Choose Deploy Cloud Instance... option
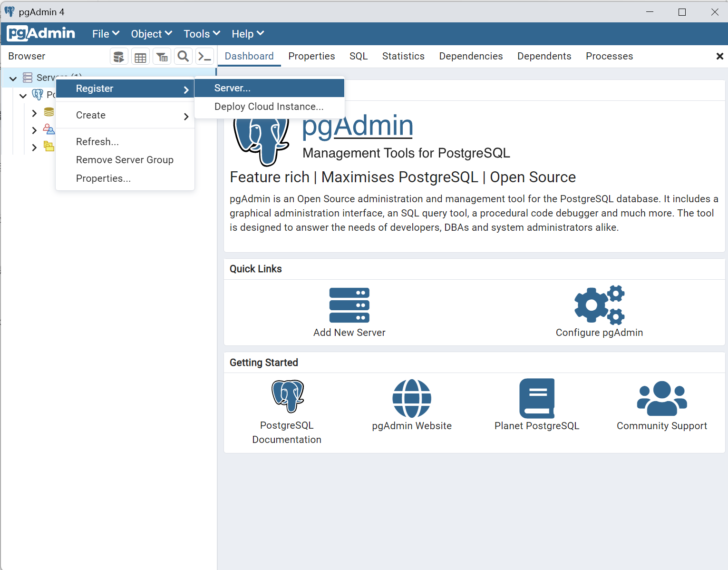The height and width of the screenshot is (570, 728). tap(270, 107)
